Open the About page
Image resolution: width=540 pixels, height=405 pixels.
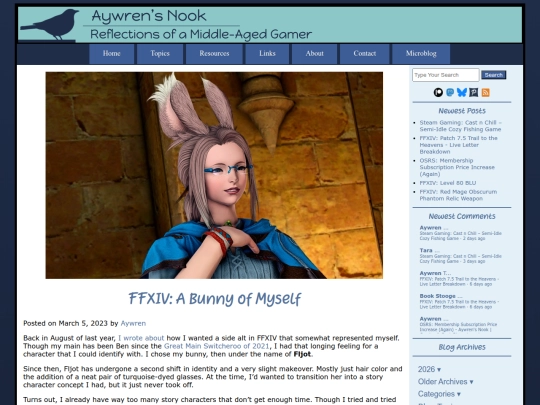pos(314,54)
